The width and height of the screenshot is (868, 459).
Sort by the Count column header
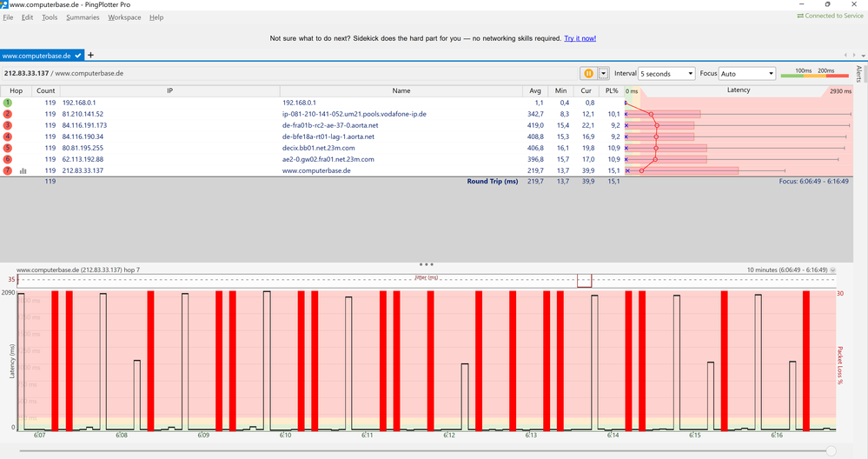point(45,90)
